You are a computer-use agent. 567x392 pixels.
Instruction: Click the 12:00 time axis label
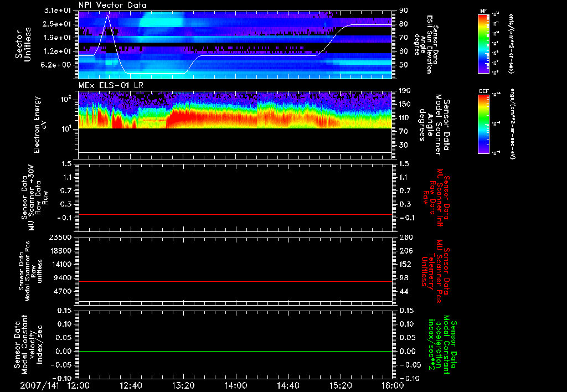(x=79, y=385)
